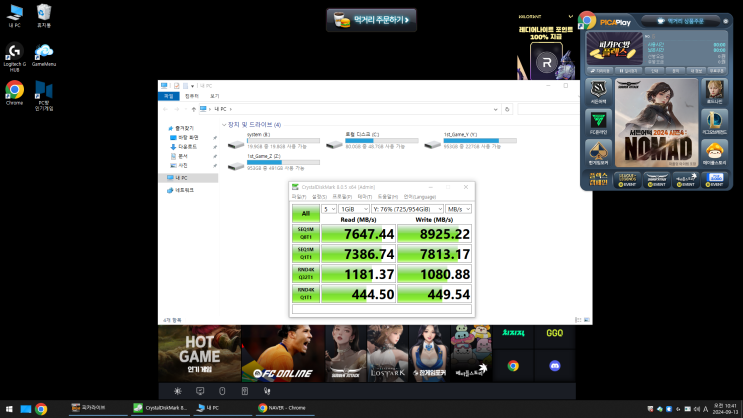
Task: Open the 설정 menu in CrystalDiskMark
Action: (x=319, y=197)
